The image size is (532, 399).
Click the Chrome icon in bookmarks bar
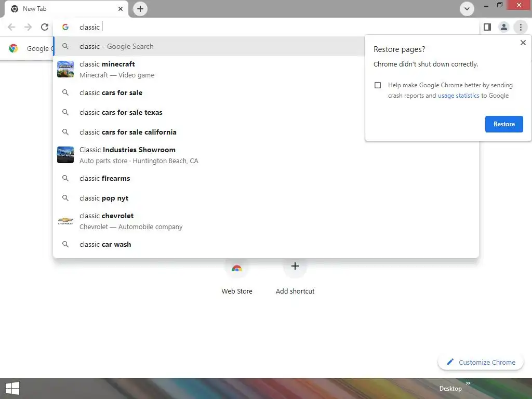pyautogui.click(x=14, y=48)
